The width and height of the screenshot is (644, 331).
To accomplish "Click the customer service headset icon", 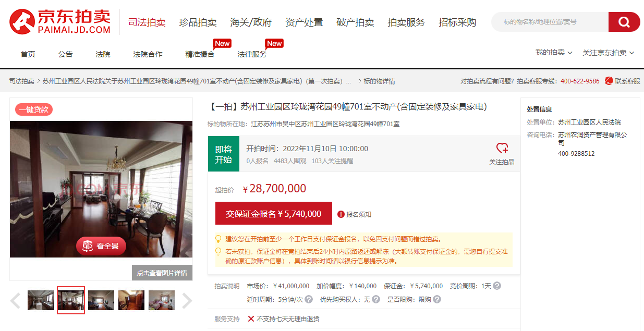I will click(x=609, y=81).
